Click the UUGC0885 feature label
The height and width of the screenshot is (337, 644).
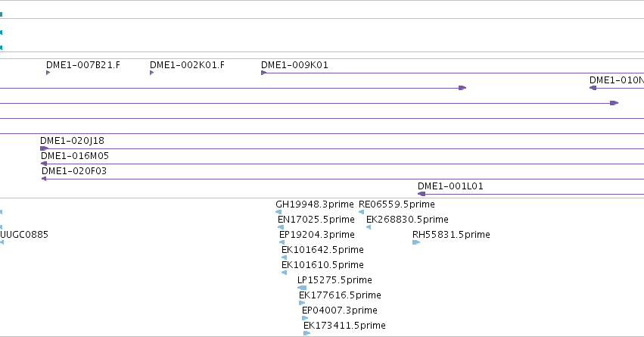click(24, 235)
